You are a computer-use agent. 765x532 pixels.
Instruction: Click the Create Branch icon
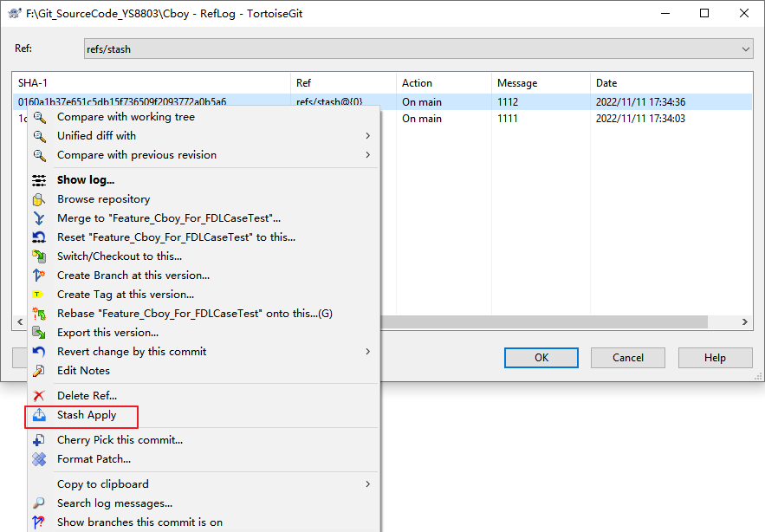39,276
